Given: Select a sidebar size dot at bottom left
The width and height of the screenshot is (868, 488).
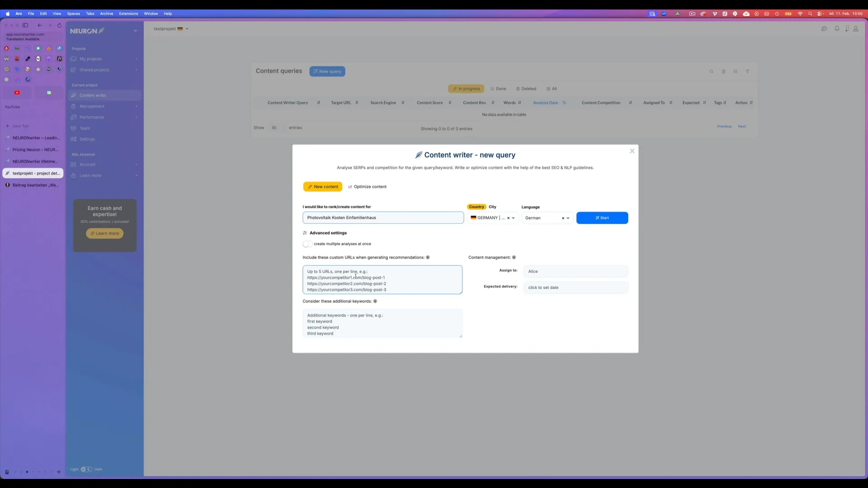Looking at the screenshot, I should [x=27, y=472].
